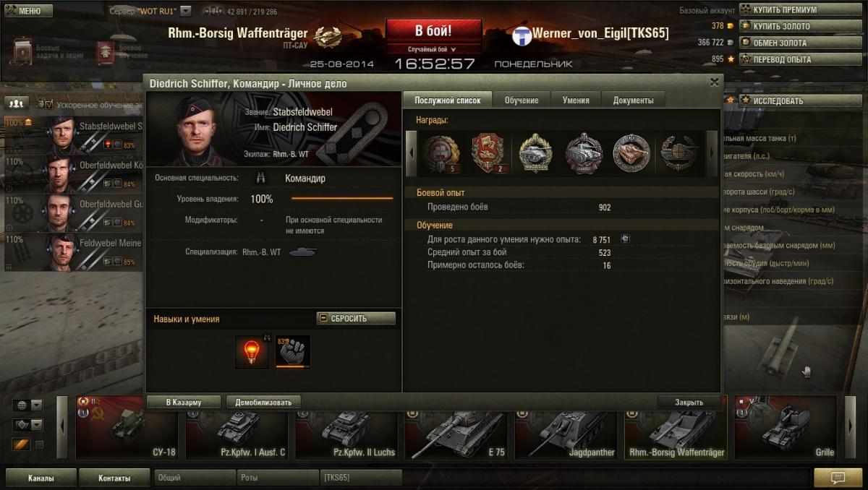Click the round orange tank award badge
The height and width of the screenshot is (490, 868).
click(631, 153)
